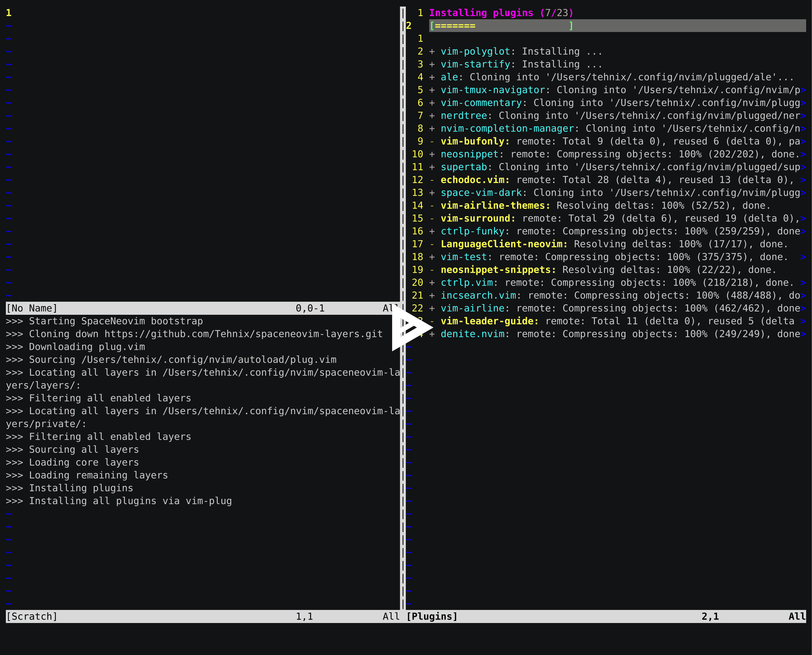Viewport: 812px width, 655px height.
Task: Click the '0,0-1' position in No Name status
Action: [310, 308]
